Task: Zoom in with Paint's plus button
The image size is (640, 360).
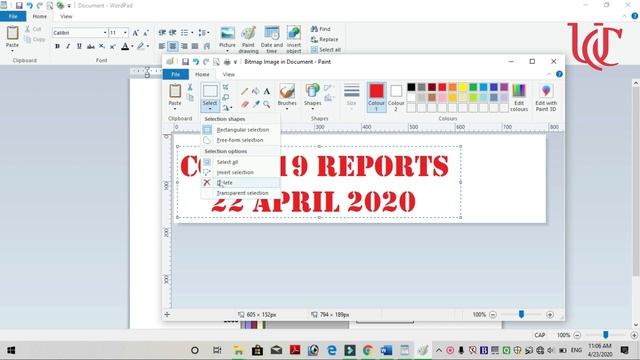Action: pyautogui.click(x=550, y=315)
